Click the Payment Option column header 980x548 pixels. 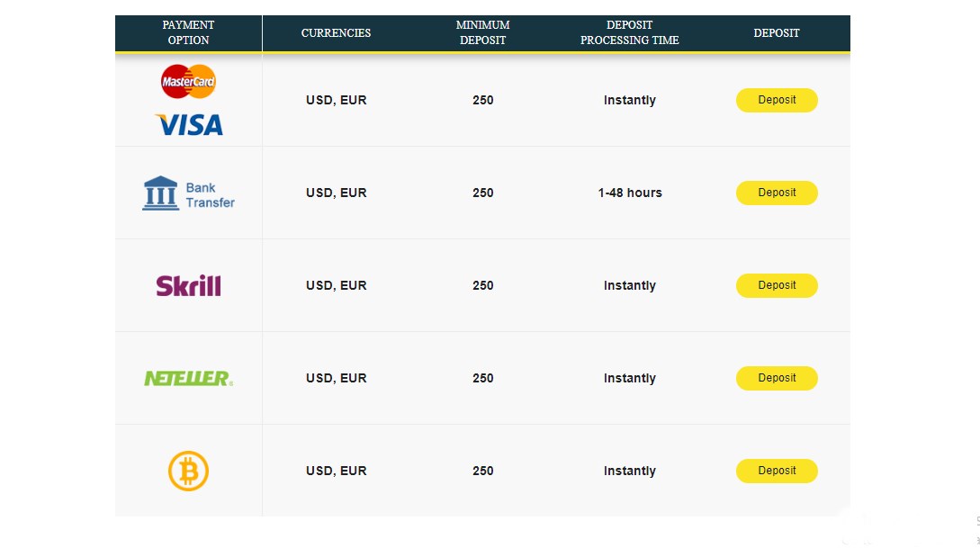pyautogui.click(x=188, y=33)
